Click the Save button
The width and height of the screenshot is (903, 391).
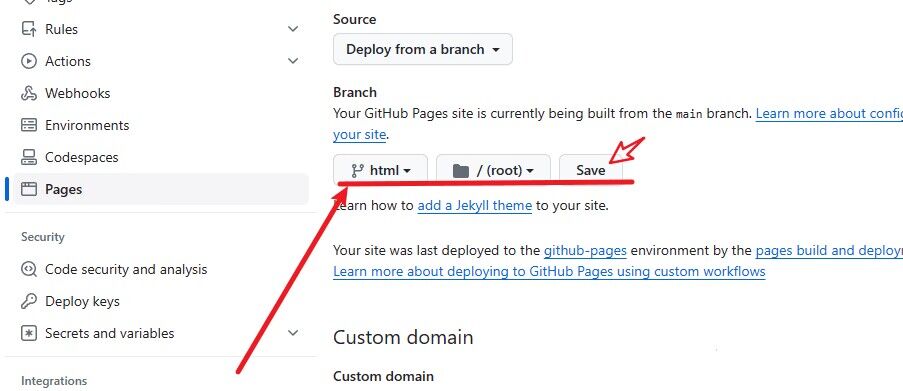click(591, 170)
